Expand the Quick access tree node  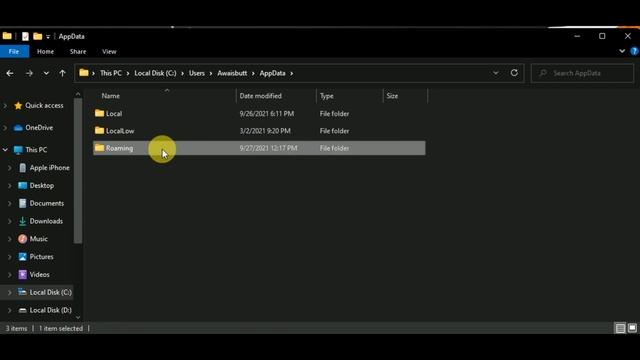click(x=5, y=106)
